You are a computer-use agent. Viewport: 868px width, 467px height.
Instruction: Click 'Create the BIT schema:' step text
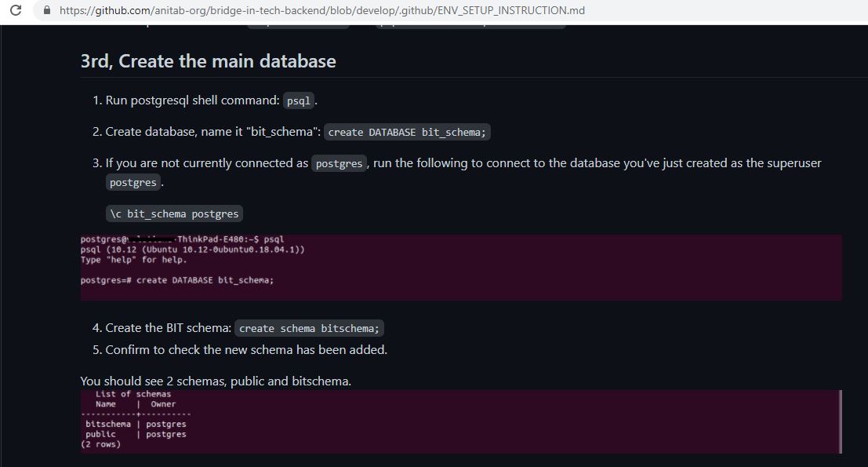169,328
